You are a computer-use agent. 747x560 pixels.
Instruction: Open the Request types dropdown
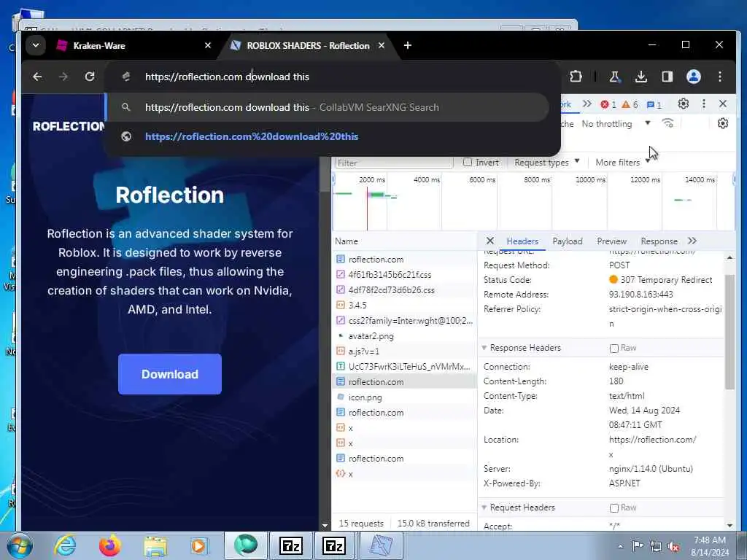tap(547, 163)
